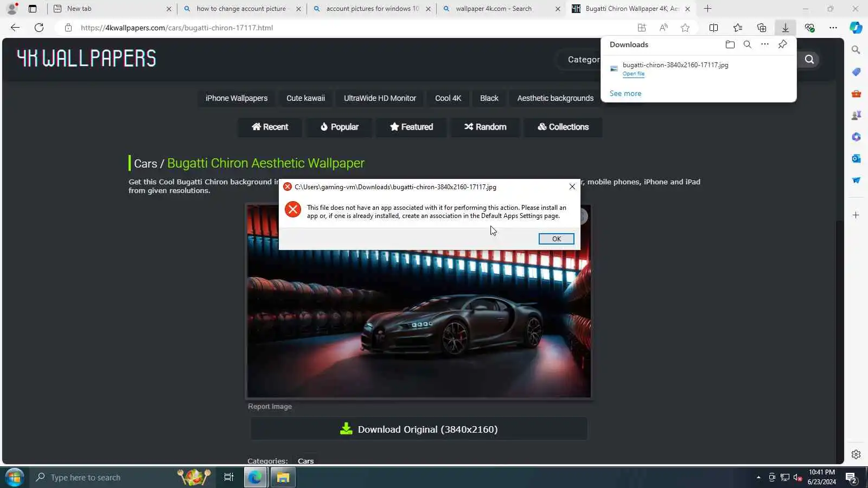Viewport: 868px width, 488px height.
Task: Go to Featured wallpapers
Action: [x=412, y=127]
